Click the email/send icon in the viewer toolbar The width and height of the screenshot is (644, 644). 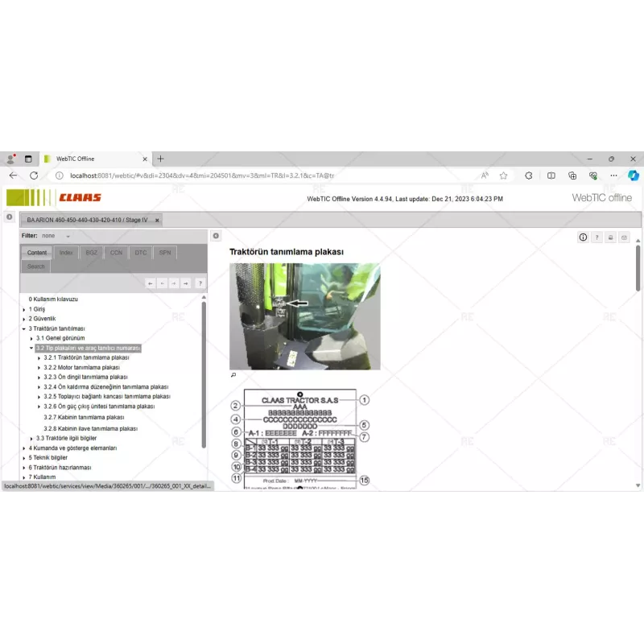pos(625,237)
